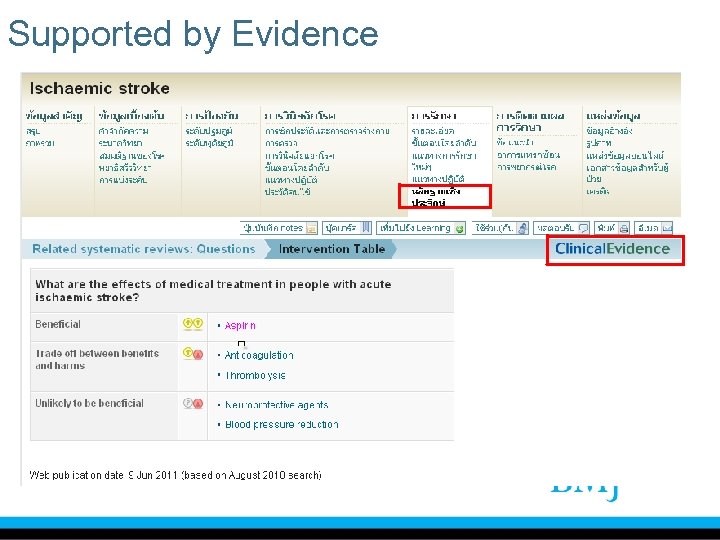Open the การแบ่งระดับ (classification) link
720x540 pixels.
coord(123,180)
